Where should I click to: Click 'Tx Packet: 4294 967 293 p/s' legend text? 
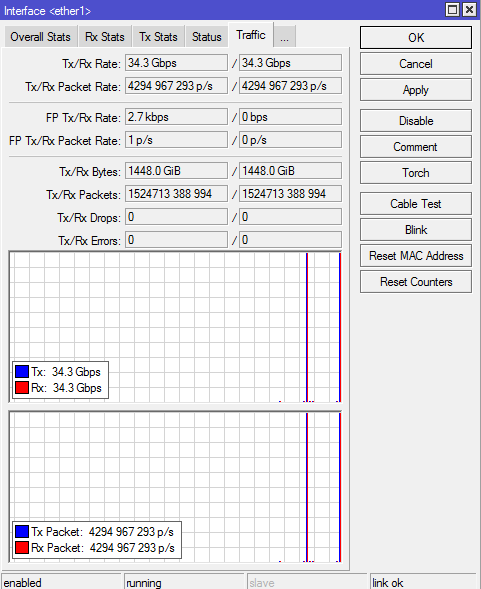click(x=102, y=532)
